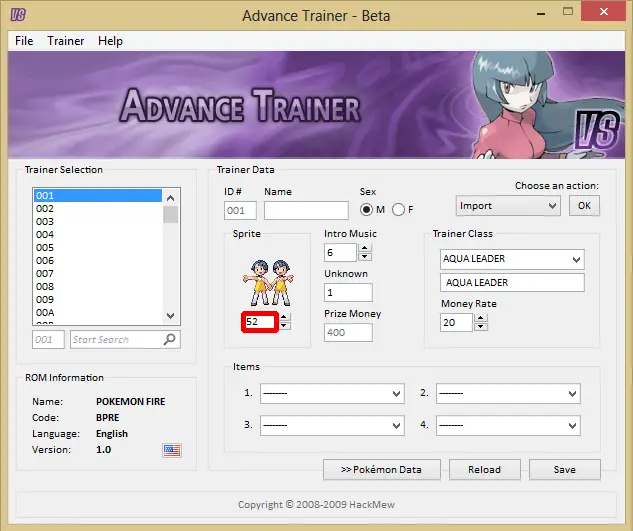Select trainer 008 in the list
633x531 pixels.
(x=98, y=286)
